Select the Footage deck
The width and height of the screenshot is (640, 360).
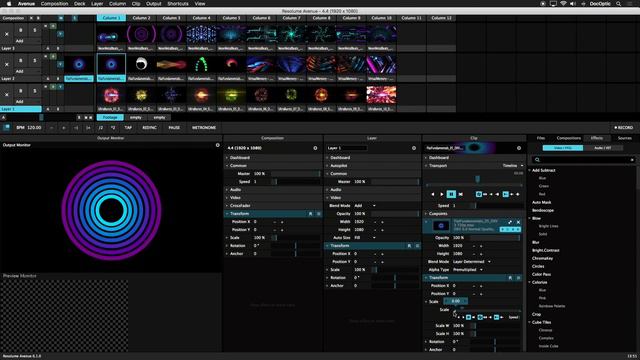pos(110,118)
